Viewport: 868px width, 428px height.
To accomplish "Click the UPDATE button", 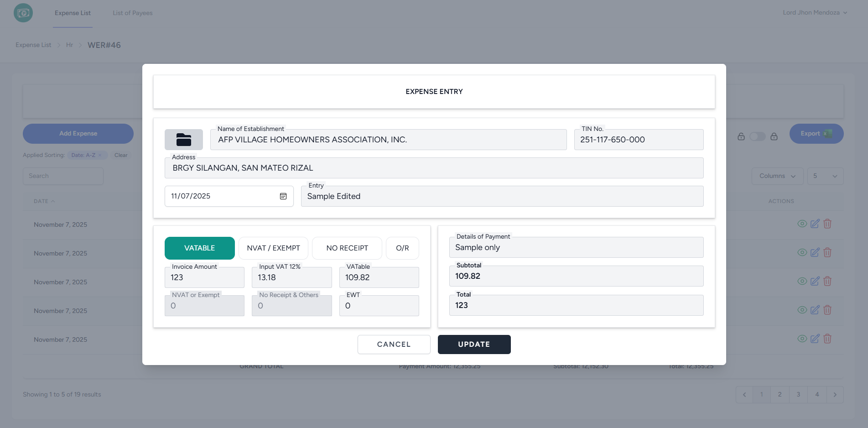I will point(474,344).
